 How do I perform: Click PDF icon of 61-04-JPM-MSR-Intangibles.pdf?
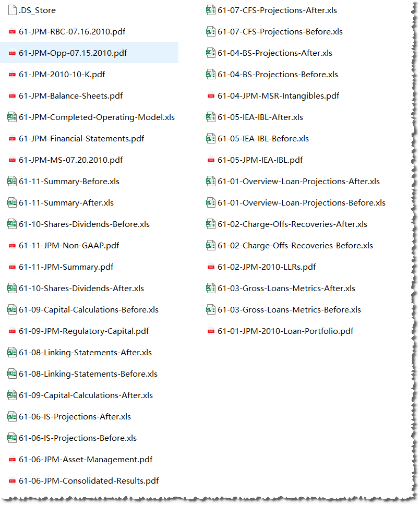(x=211, y=95)
